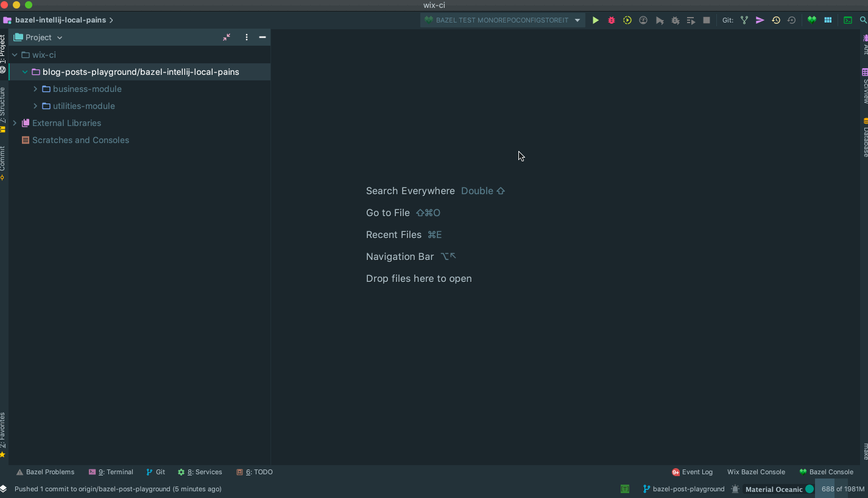Select the External Libraries label
868x498 pixels.
coord(66,123)
